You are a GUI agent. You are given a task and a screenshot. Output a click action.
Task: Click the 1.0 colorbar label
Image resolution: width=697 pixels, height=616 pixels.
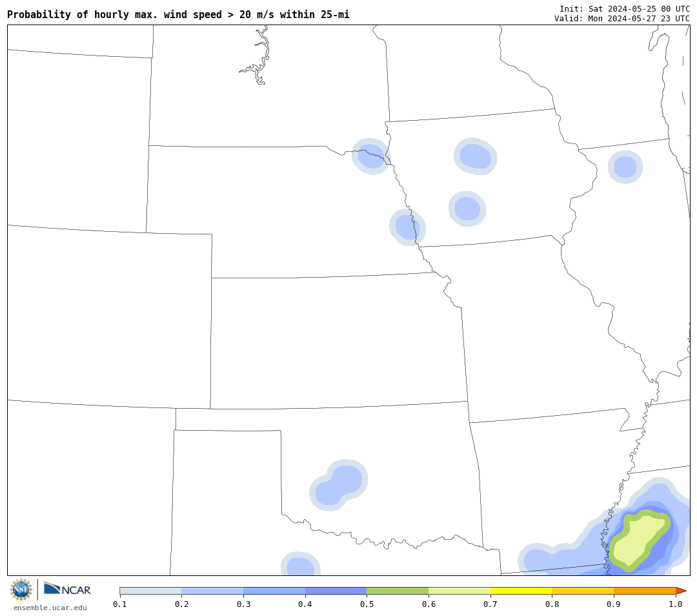click(x=676, y=604)
